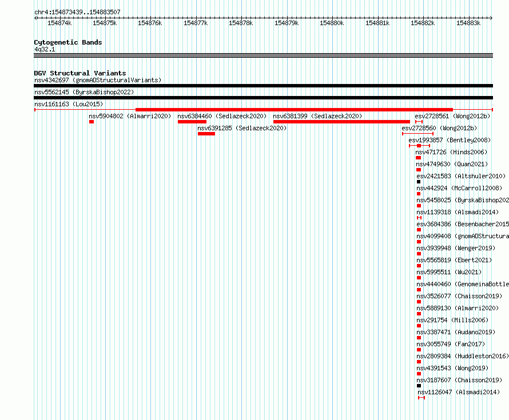Click the nsv5458025 ByrskaBishop label

pos(463,200)
